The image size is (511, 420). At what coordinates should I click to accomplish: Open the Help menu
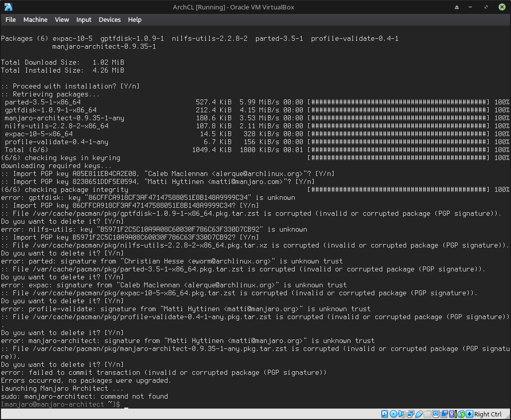(x=135, y=19)
